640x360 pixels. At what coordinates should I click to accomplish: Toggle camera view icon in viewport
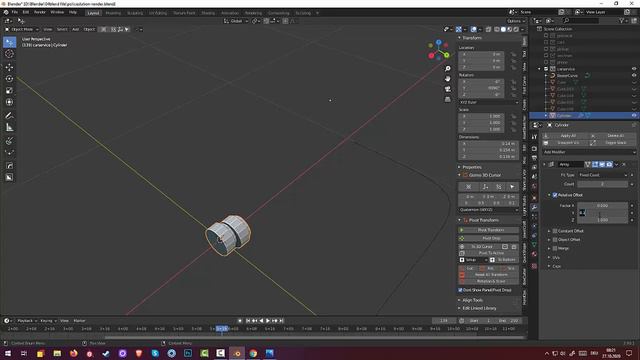click(x=448, y=89)
